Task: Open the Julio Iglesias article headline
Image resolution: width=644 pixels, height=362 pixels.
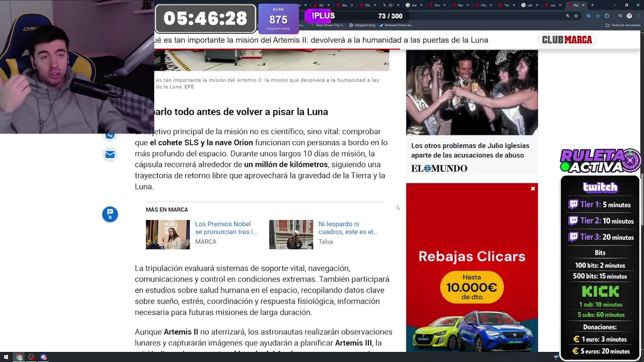Action: pyautogui.click(x=470, y=150)
